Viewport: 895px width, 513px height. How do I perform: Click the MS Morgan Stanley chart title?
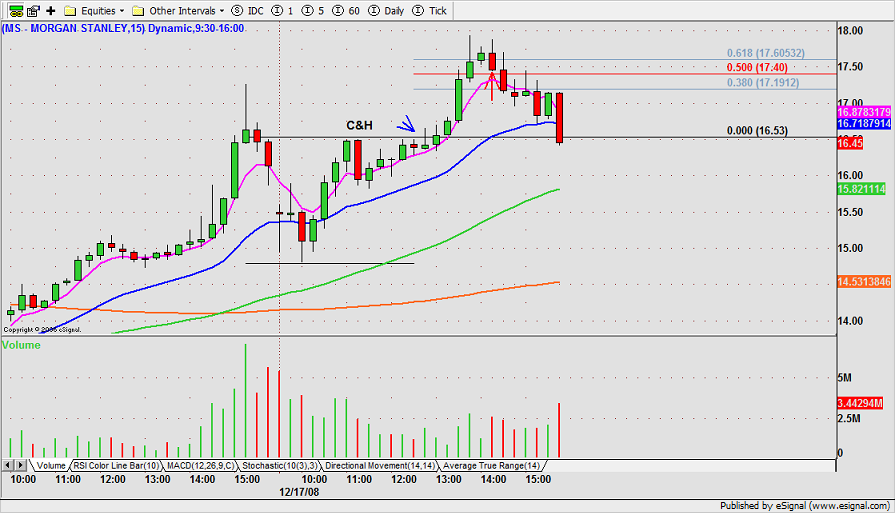(x=123, y=29)
